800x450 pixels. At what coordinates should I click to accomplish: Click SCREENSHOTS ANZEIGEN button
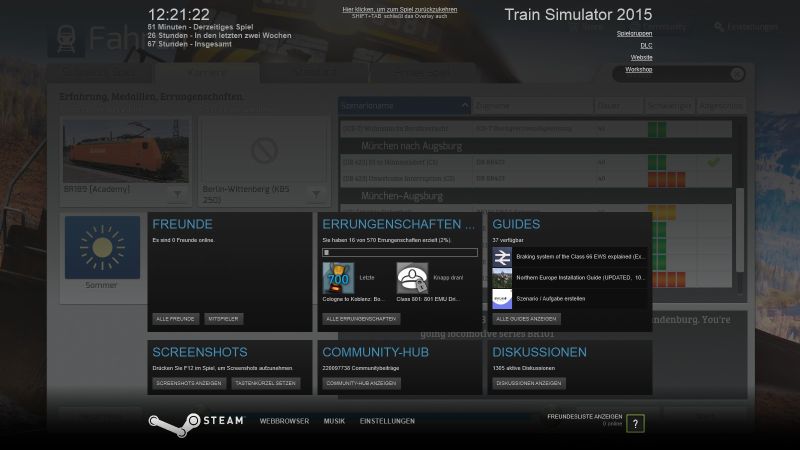(x=189, y=383)
